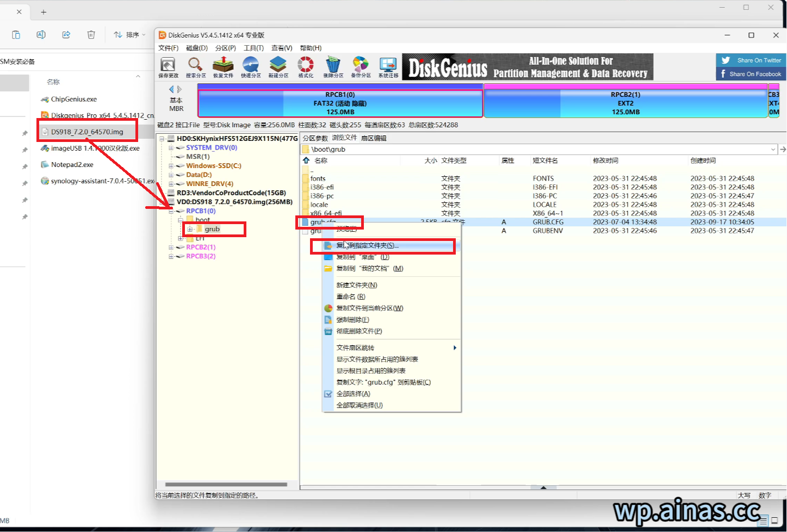Viewport: 787px width, 532px height.
Task: Choose 强制删除(F) from the context menu
Action: click(x=392, y=319)
